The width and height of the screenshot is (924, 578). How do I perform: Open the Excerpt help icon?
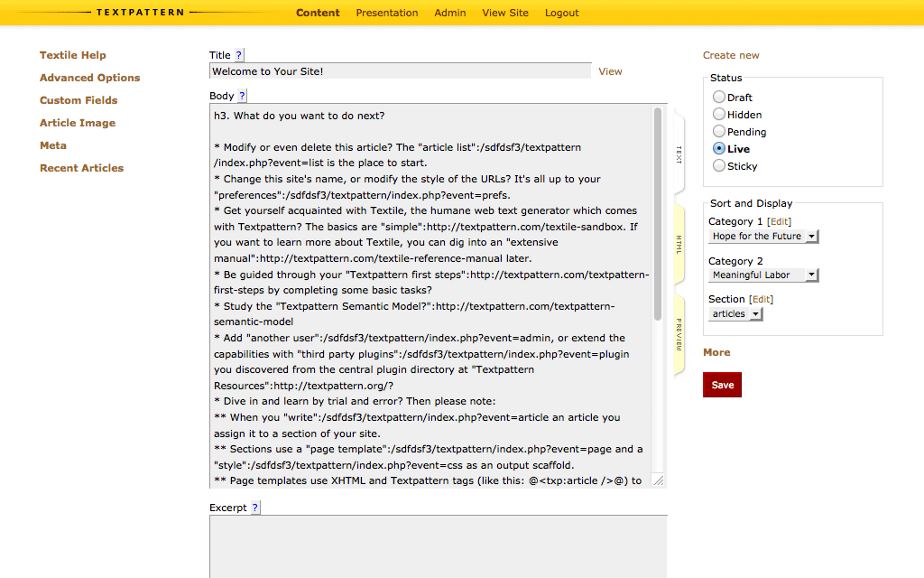tap(255, 507)
